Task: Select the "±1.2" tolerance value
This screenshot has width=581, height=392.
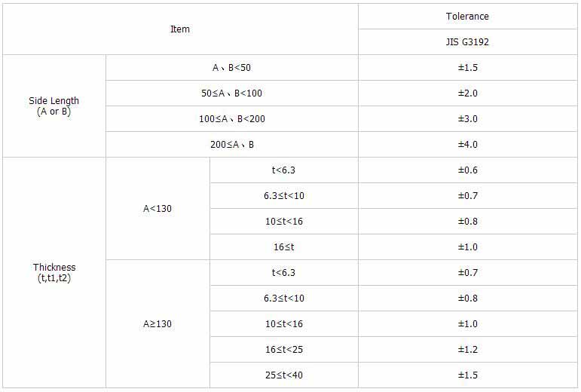Action: point(468,350)
